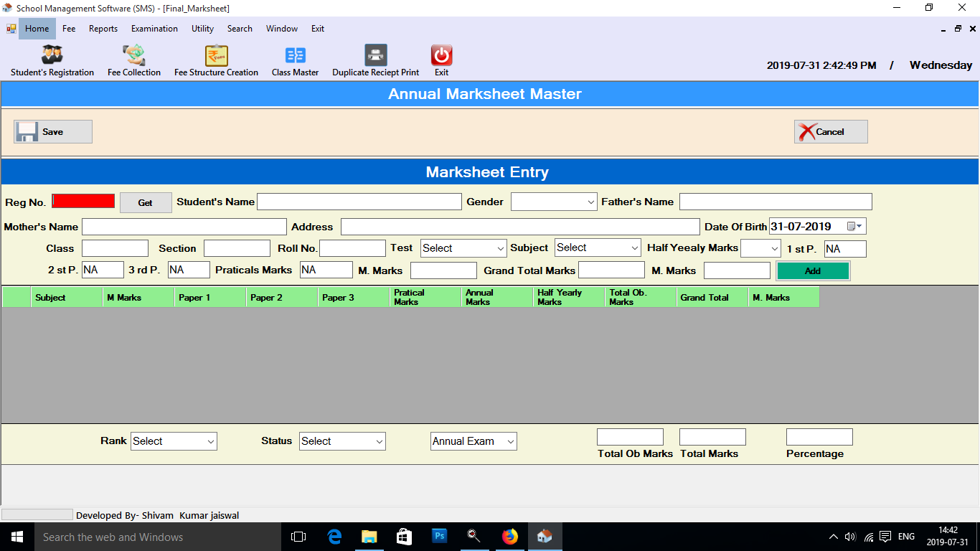
Task: Click the Percentage box
Action: [819, 437]
